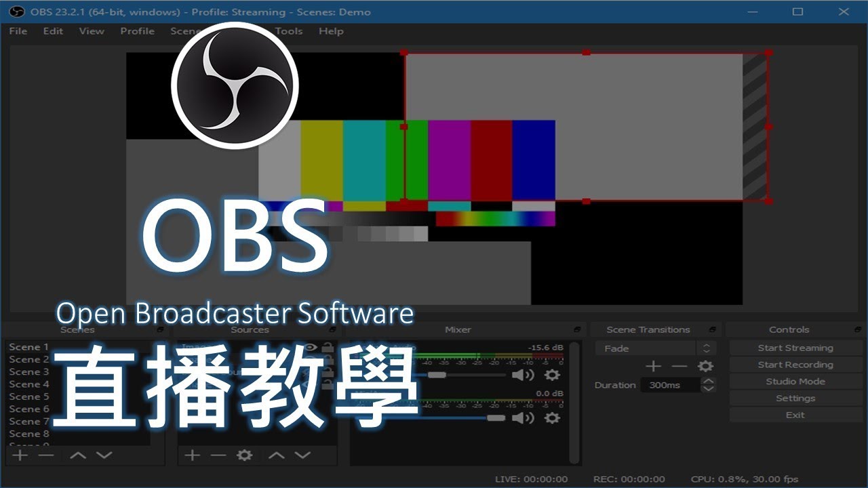Click the volume slider of the 0.0 dB channel

click(x=430, y=418)
